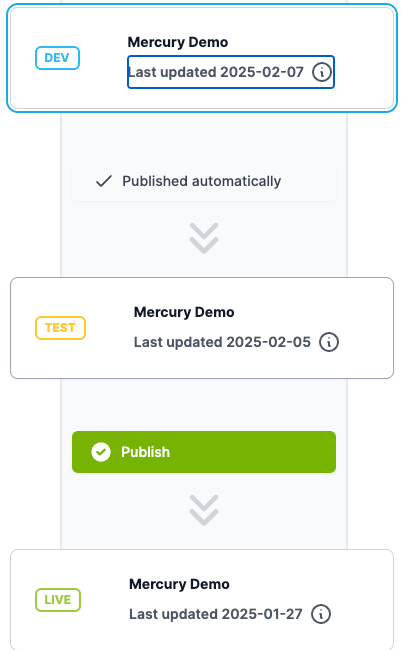Click the green Publish button

(x=204, y=452)
